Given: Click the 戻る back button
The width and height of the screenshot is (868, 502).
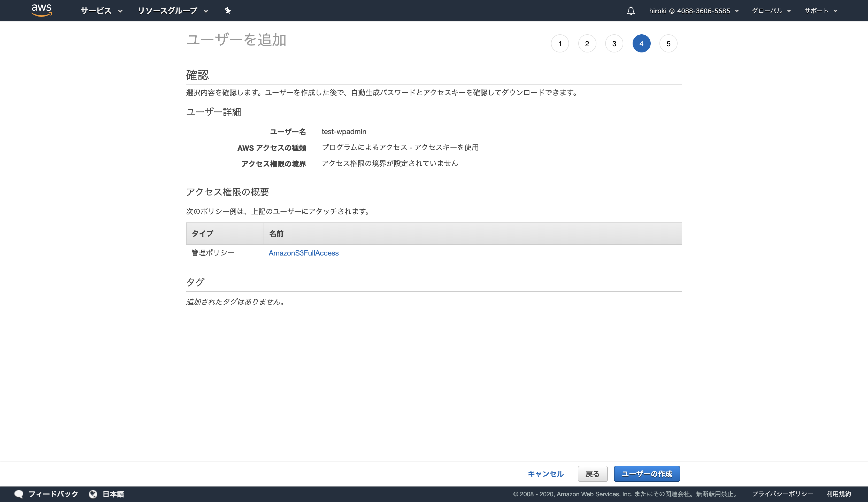Looking at the screenshot, I should coord(593,474).
